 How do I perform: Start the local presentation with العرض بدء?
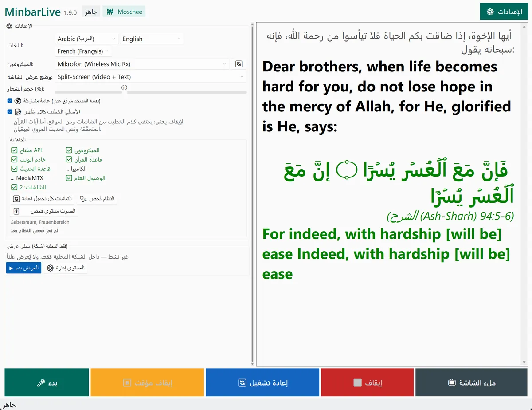(x=23, y=268)
